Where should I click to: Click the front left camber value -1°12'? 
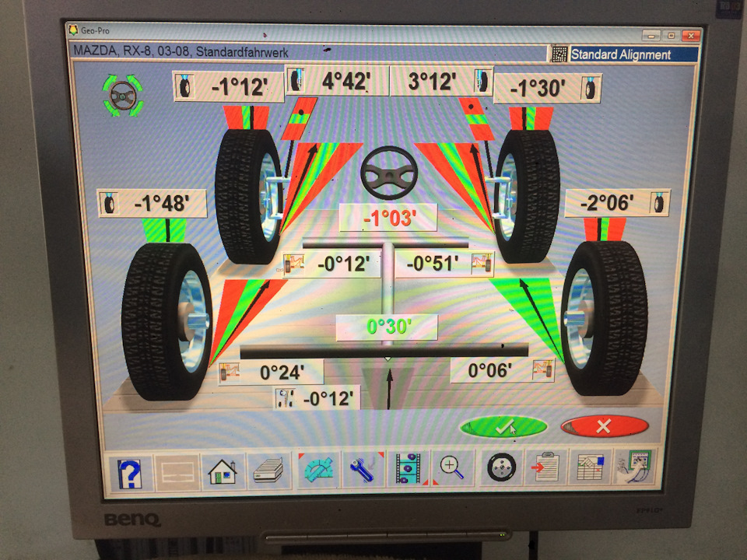point(239,87)
